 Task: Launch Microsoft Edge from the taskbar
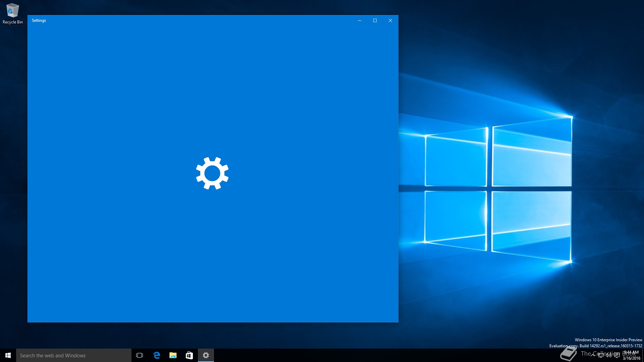[157, 355]
